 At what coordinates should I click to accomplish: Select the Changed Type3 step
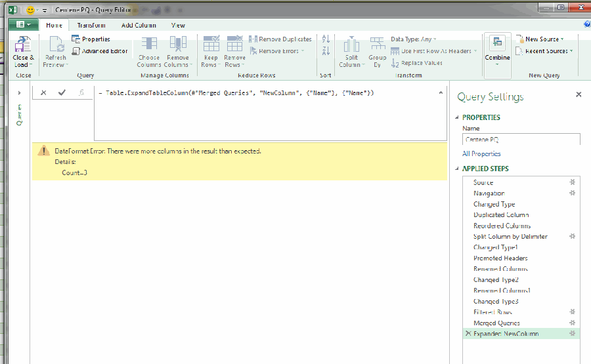[x=496, y=301]
